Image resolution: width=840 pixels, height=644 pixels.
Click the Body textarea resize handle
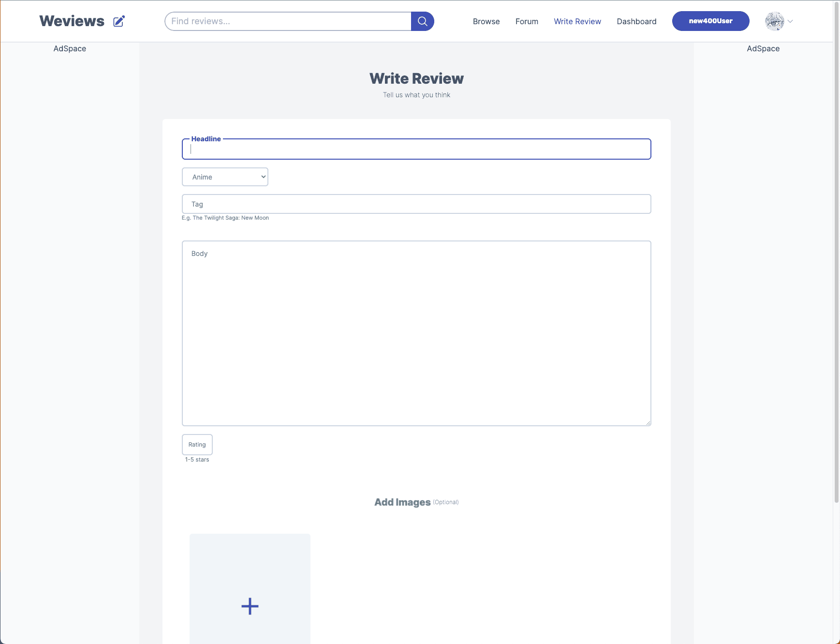648,423
